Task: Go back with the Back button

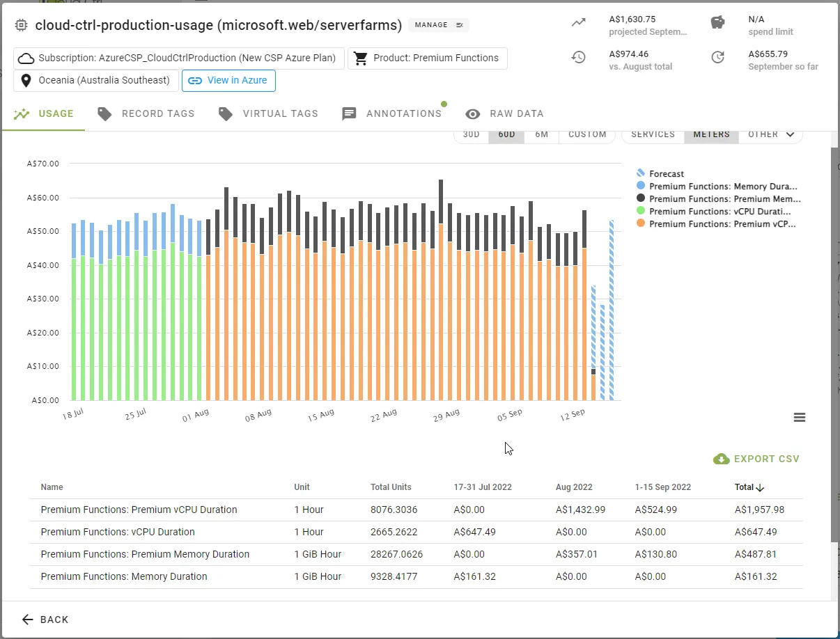Action: coord(45,620)
